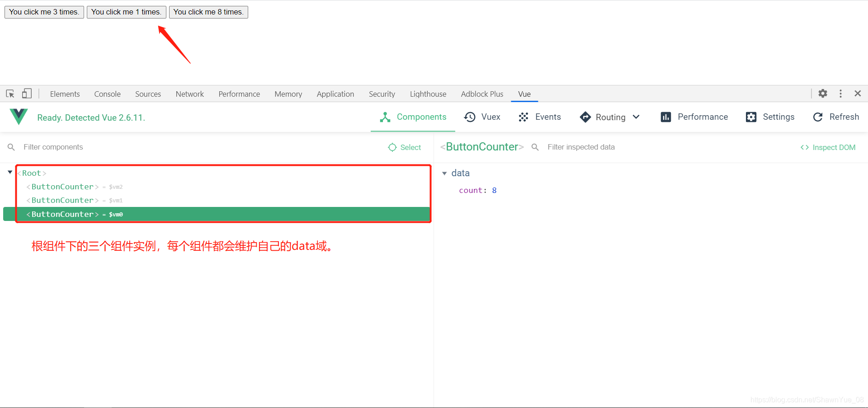
Task: Click the count value 8
Action: pyautogui.click(x=494, y=190)
